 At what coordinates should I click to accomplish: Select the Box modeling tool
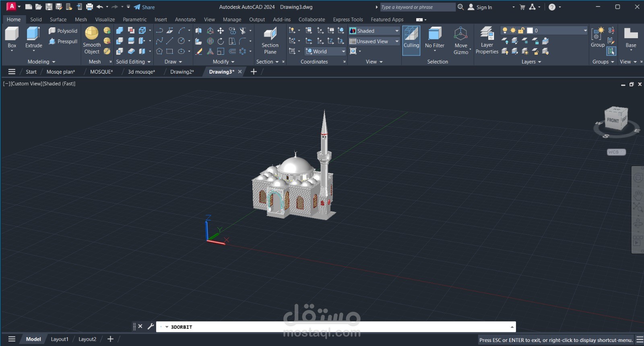(x=12, y=37)
